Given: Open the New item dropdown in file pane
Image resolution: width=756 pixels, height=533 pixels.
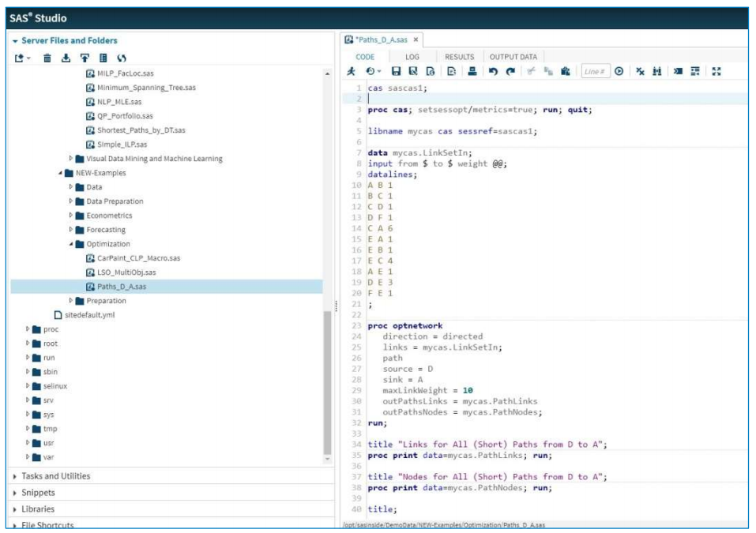Looking at the screenshot, I should click(x=24, y=58).
